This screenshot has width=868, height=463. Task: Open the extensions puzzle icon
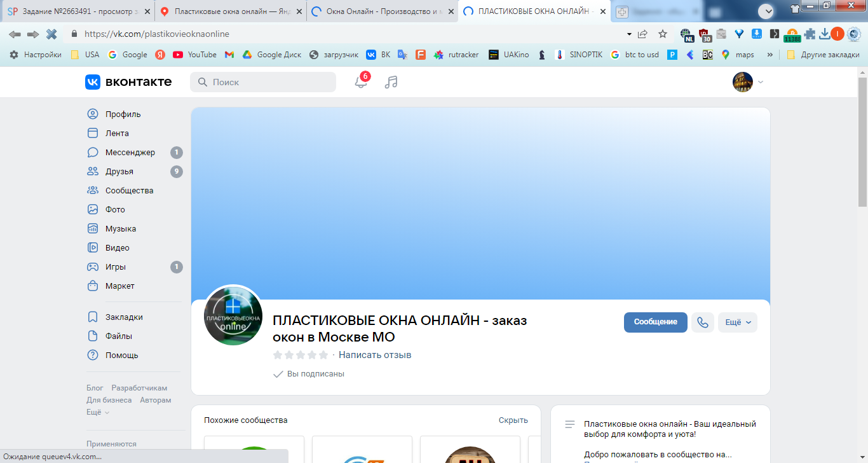[x=810, y=34]
